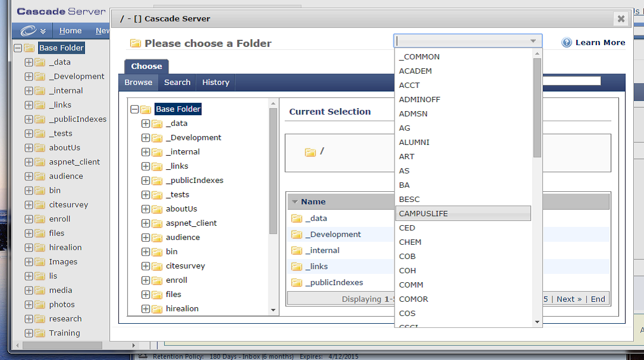Click the Name column sort arrow
Image resolution: width=644 pixels, height=360 pixels.
click(x=295, y=201)
